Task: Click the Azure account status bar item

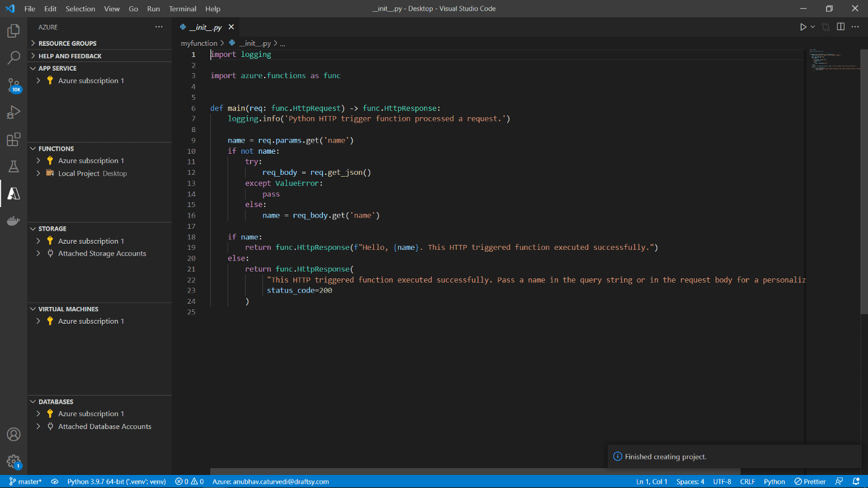Action: [270, 482]
